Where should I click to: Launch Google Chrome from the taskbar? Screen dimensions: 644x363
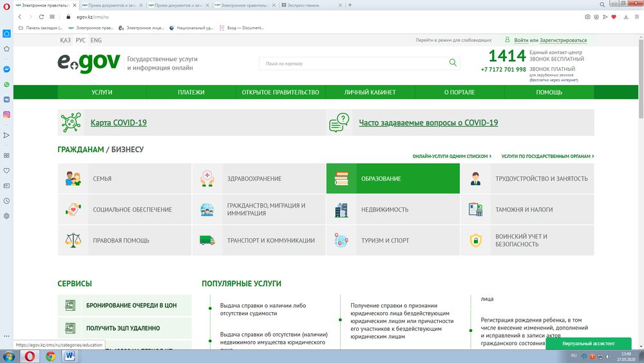pyautogui.click(x=50, y=356)
